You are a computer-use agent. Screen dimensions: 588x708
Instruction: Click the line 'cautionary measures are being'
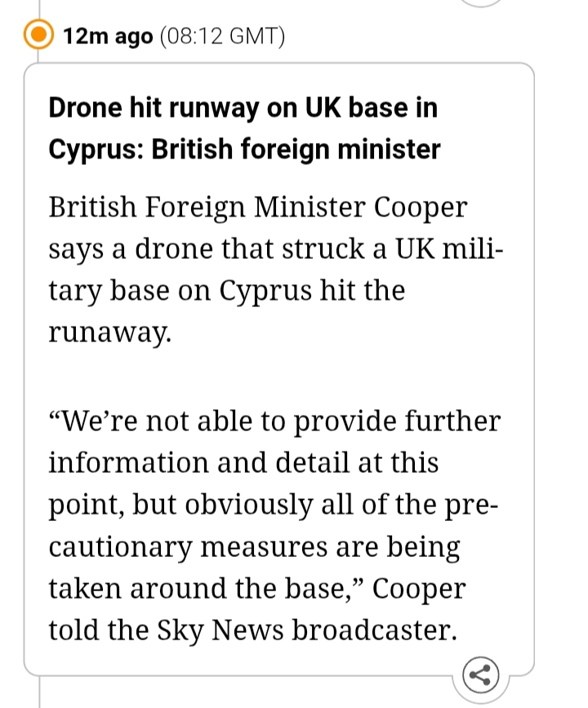[254, 546]
